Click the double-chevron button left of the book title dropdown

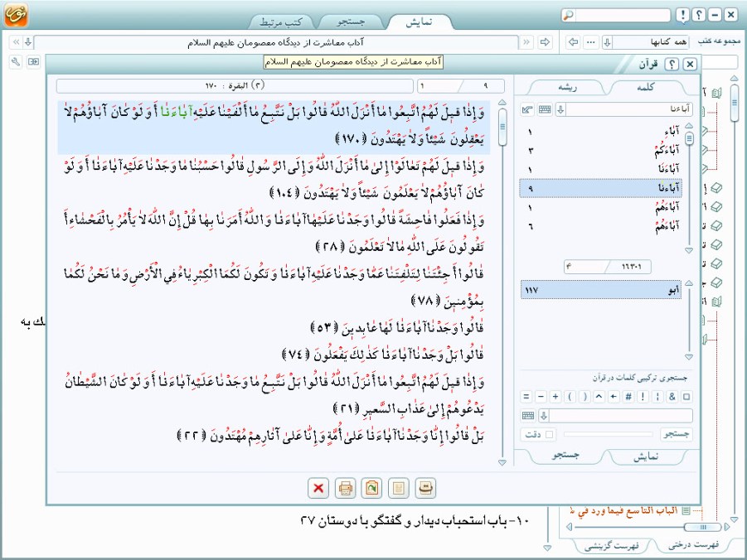(x=17, y=42)
